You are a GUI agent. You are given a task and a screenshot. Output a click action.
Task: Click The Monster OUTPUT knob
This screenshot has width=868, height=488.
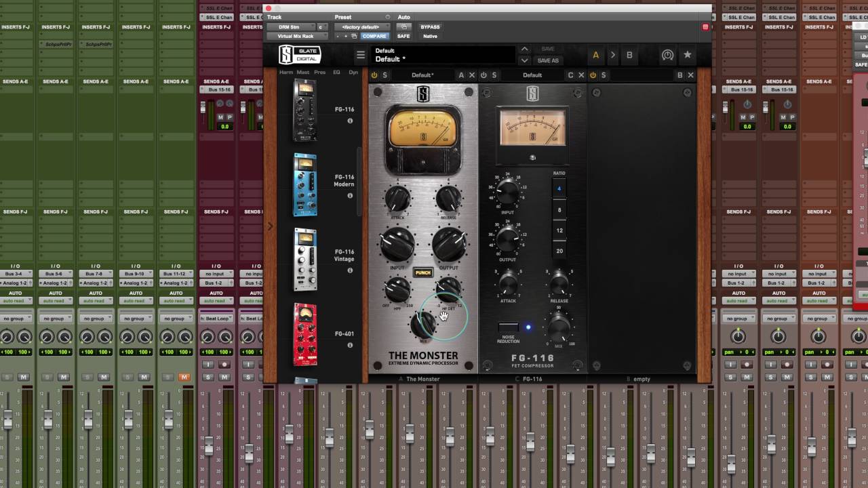pos(449,245)
